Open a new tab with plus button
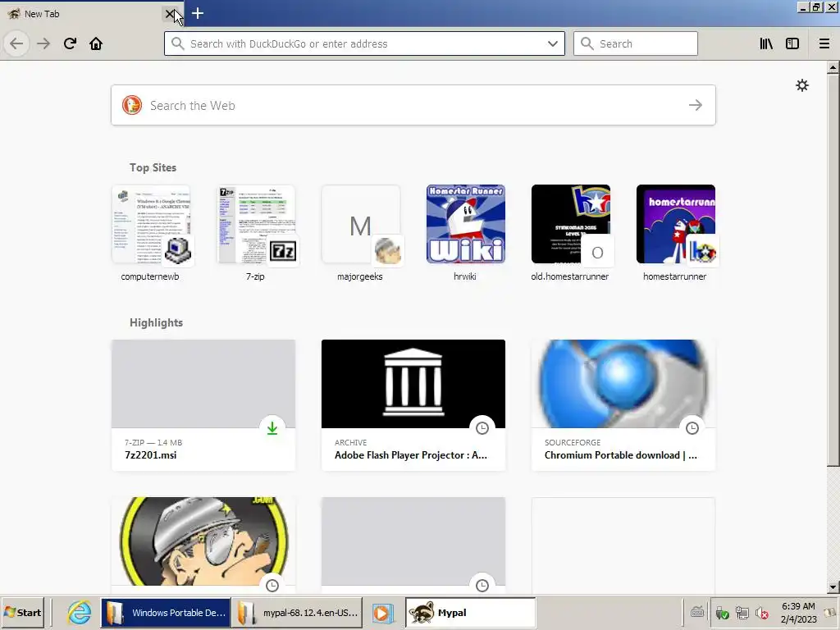 197,13
